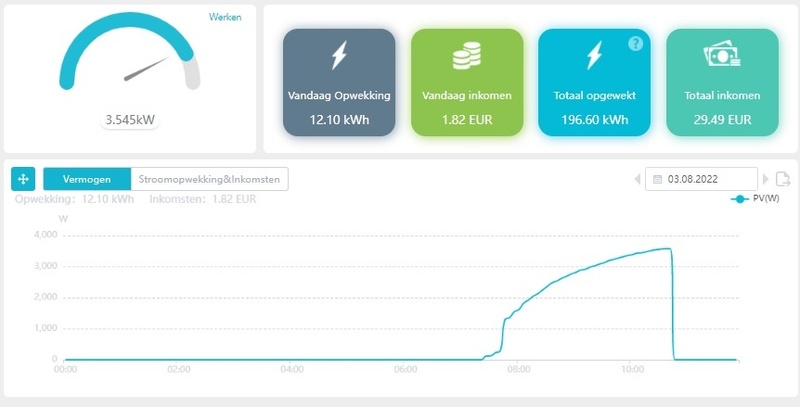Click the 4,000 y-axis label
Screen dimensions: 800x407
[x=46, y=235]
